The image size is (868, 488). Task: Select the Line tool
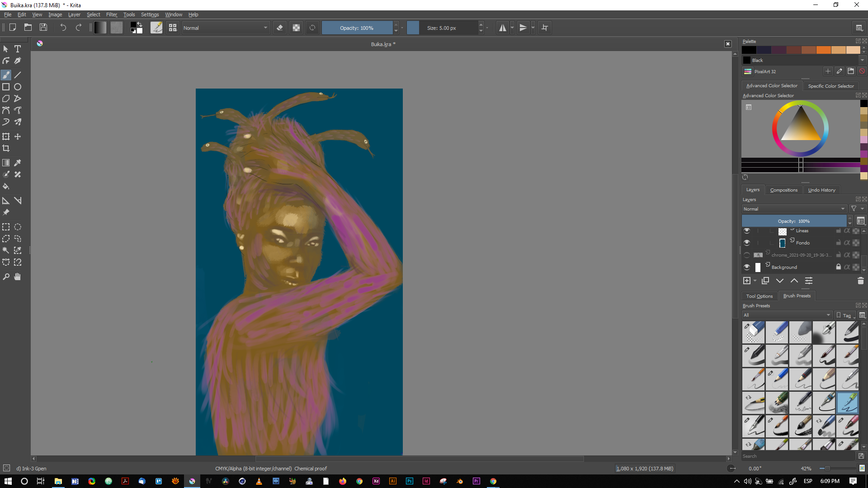click(x=18, y=75)
